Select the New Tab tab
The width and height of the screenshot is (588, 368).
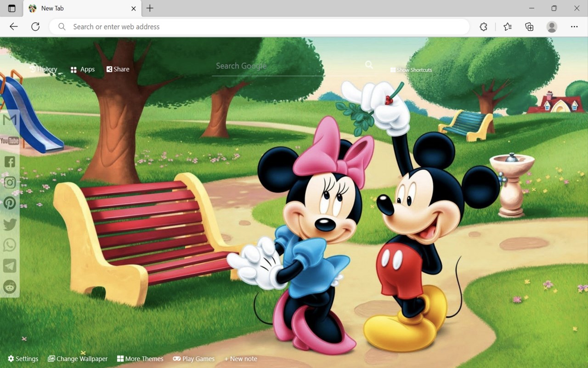click(83, 8)
